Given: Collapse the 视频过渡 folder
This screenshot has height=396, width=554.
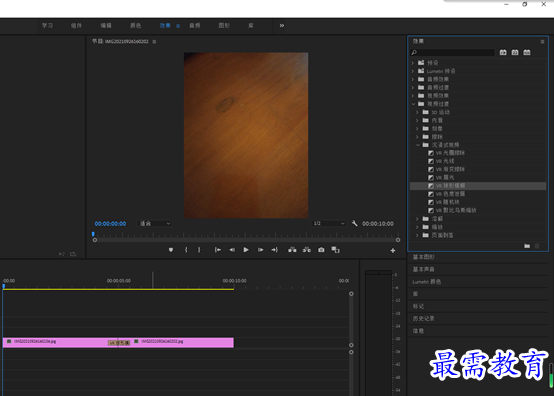Looking at the screenshot, I should coord(413,104).
